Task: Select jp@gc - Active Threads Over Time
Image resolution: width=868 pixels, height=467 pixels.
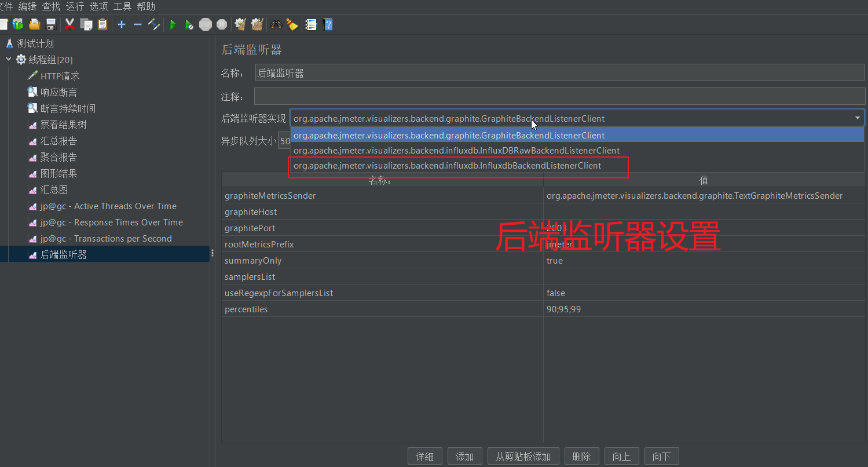Action: click(108, 206)
